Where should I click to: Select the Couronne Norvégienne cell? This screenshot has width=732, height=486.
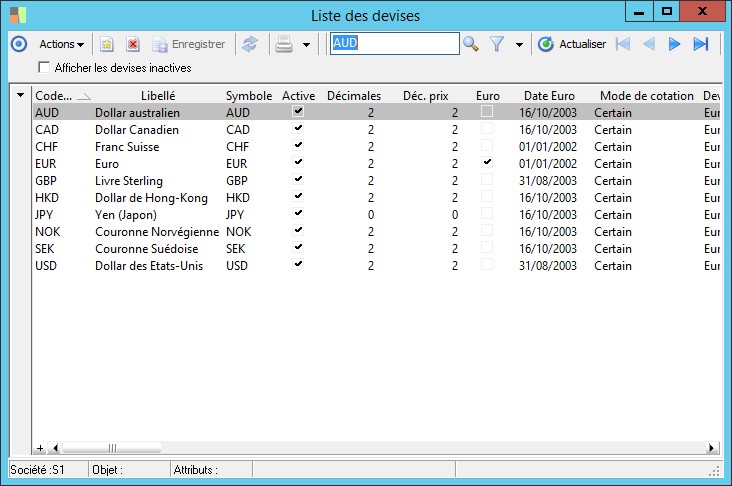point(157,232)
